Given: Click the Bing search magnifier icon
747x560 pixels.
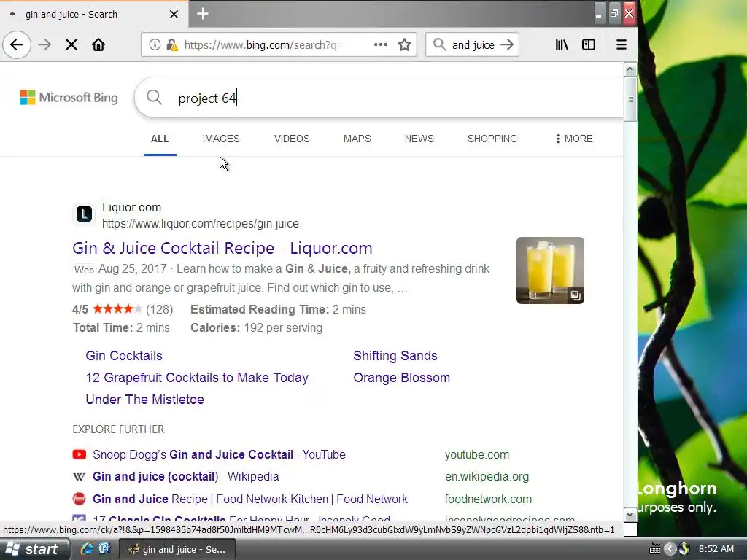Looking at the screenshot, I should (154, 97).
